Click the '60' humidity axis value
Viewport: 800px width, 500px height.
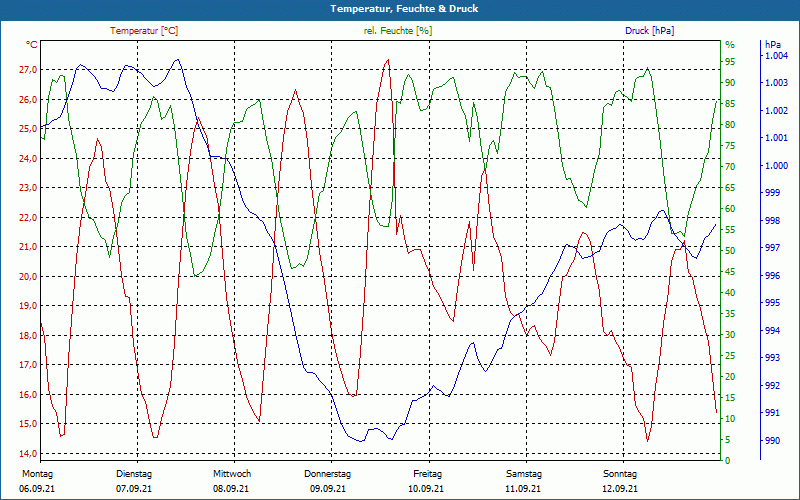[730, 209]
